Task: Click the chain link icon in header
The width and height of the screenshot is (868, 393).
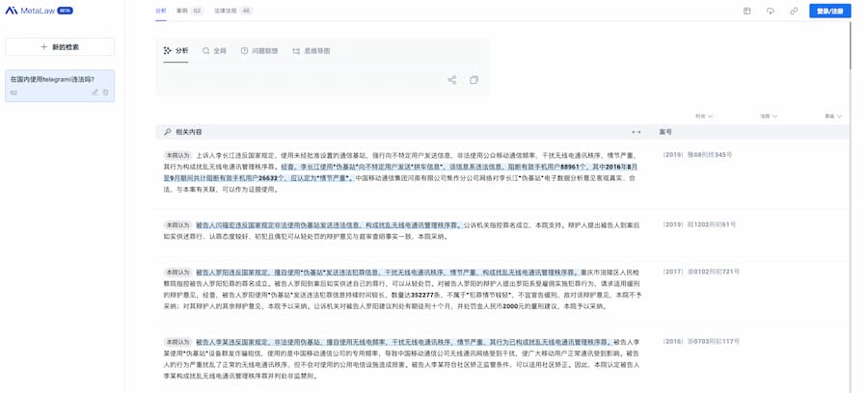Action: pos(794,11)
